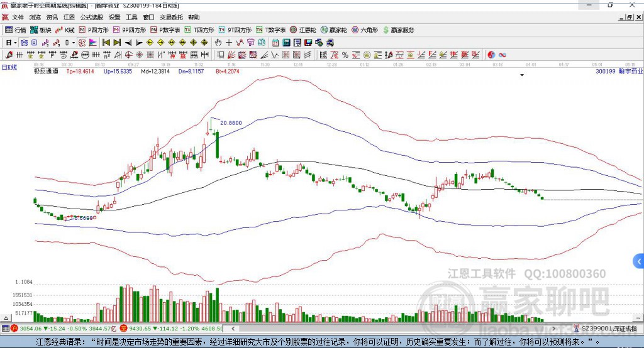Viewport: 644px width, 348px height.
Task: Step chart right with black right arrow
Action: click(139, 43)
